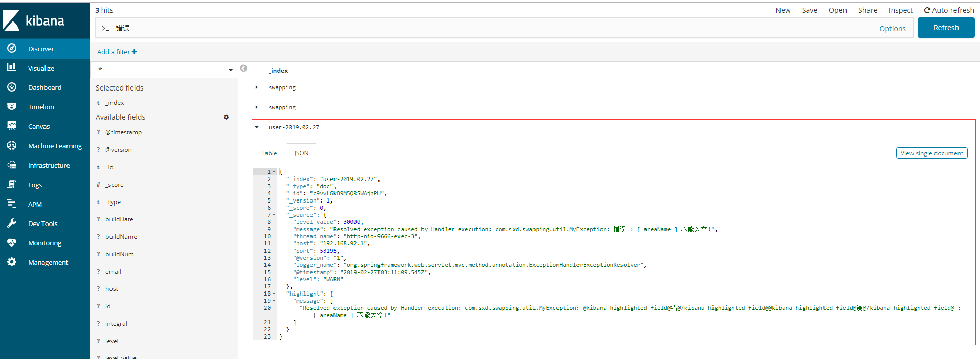Click the 3 hits count text
This screenshot has width=980, height=359.
click(104, 10)
